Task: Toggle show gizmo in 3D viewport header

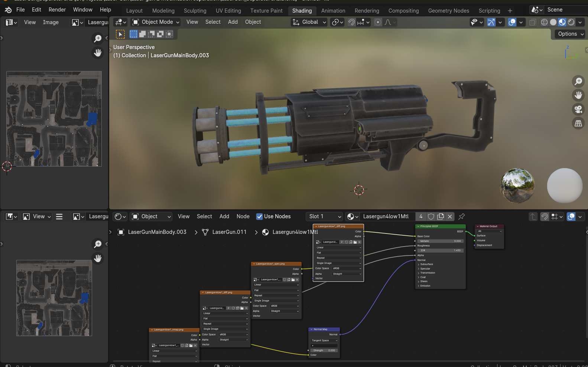Action: (x=491, y=22)
